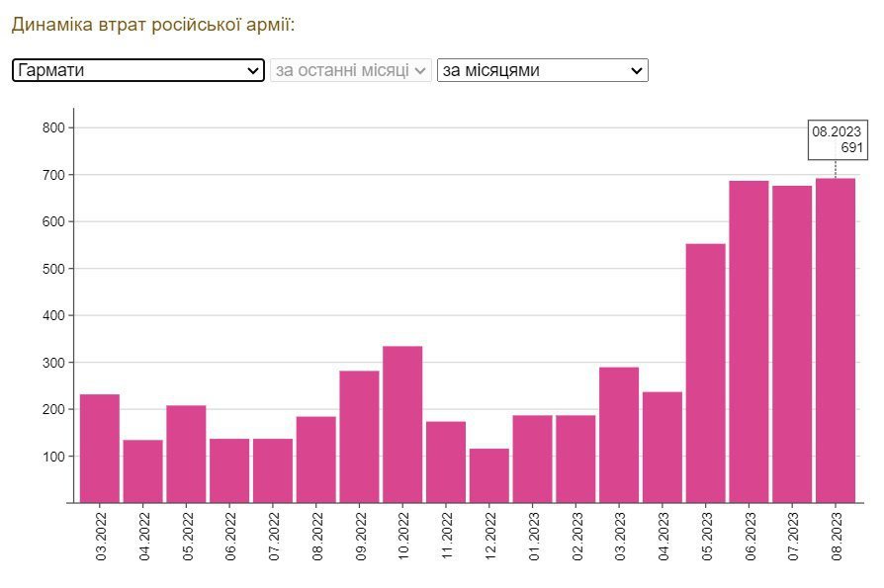Select the 07.2023 bar
The image size is (884, 588).
(x=792, y=344)
